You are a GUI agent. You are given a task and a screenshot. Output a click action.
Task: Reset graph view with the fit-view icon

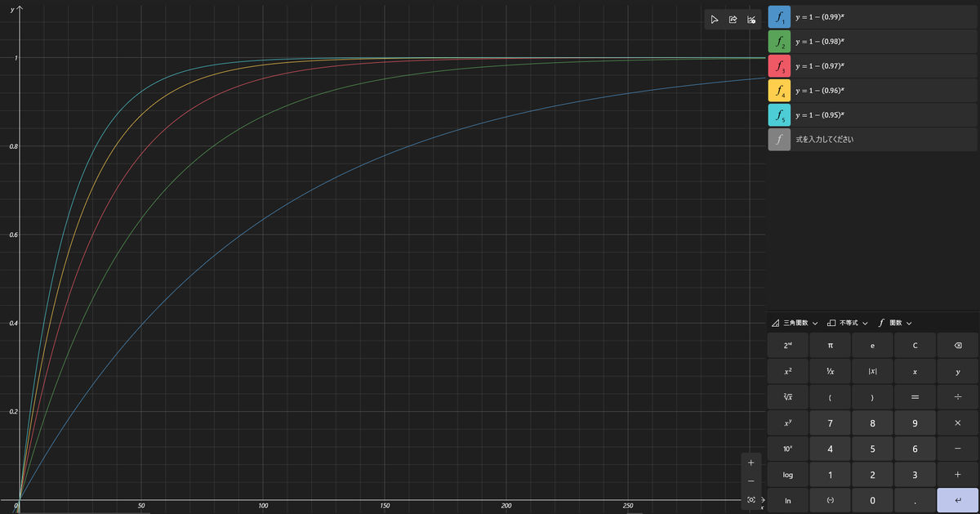[x=751, y=499]
